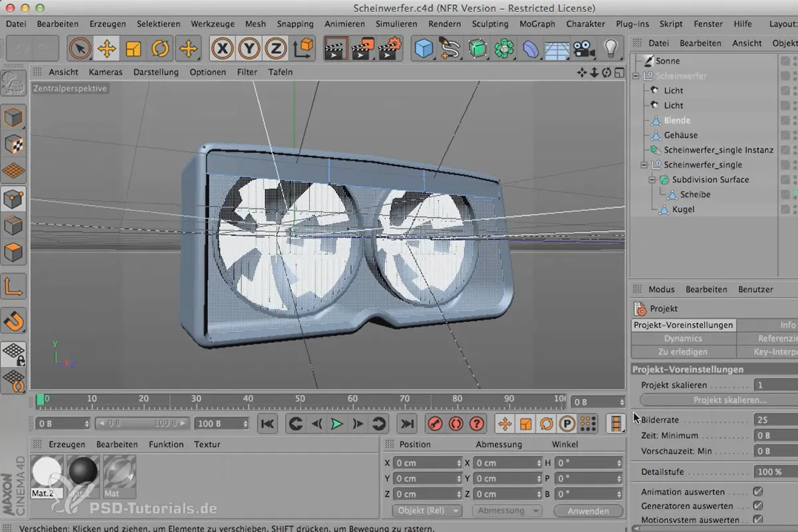Toggle Y axis lock

(249, 49)
